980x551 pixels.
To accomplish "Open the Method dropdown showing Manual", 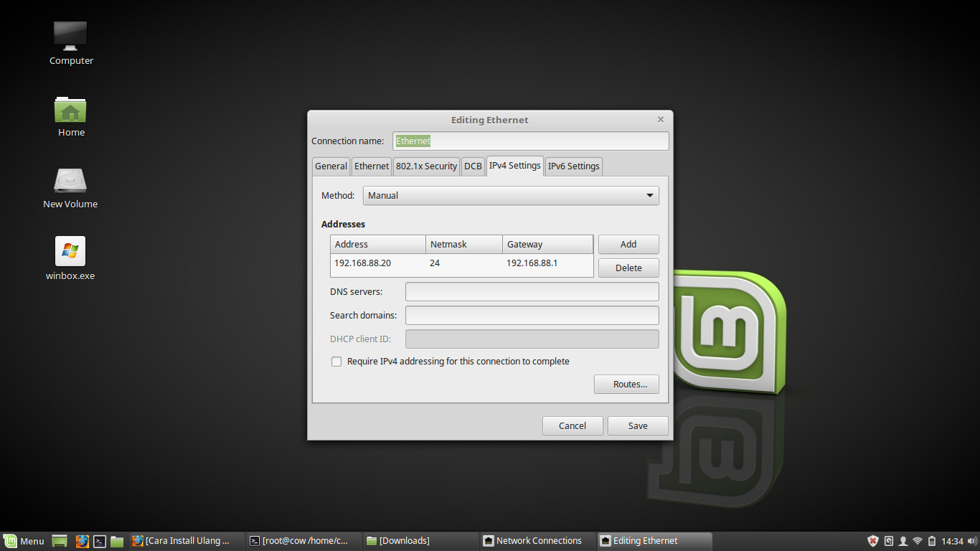I will (511, 195).
